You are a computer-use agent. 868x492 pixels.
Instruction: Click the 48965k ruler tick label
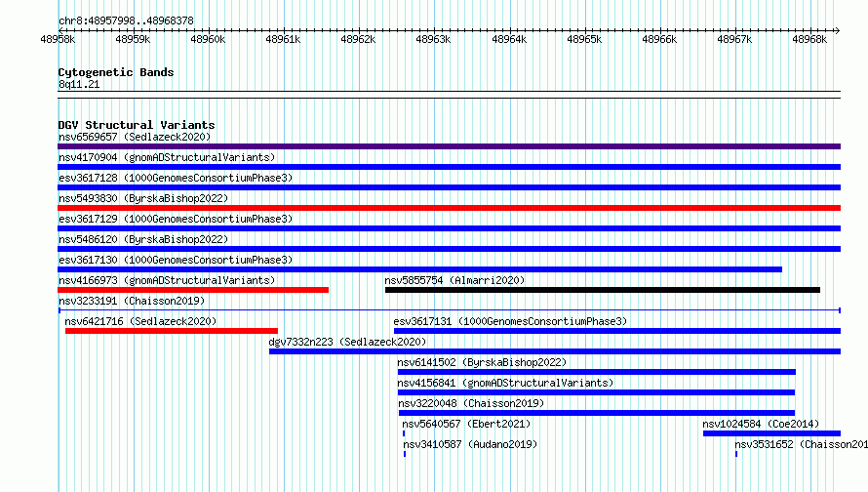584,39
